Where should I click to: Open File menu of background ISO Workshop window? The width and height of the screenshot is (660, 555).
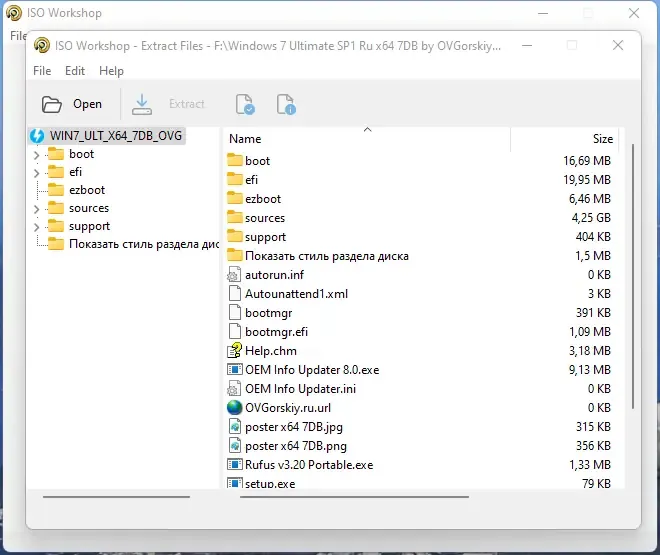18,36
